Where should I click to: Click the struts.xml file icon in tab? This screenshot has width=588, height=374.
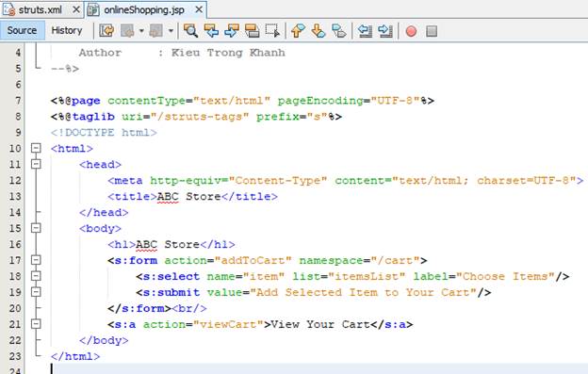coord(9,9)
